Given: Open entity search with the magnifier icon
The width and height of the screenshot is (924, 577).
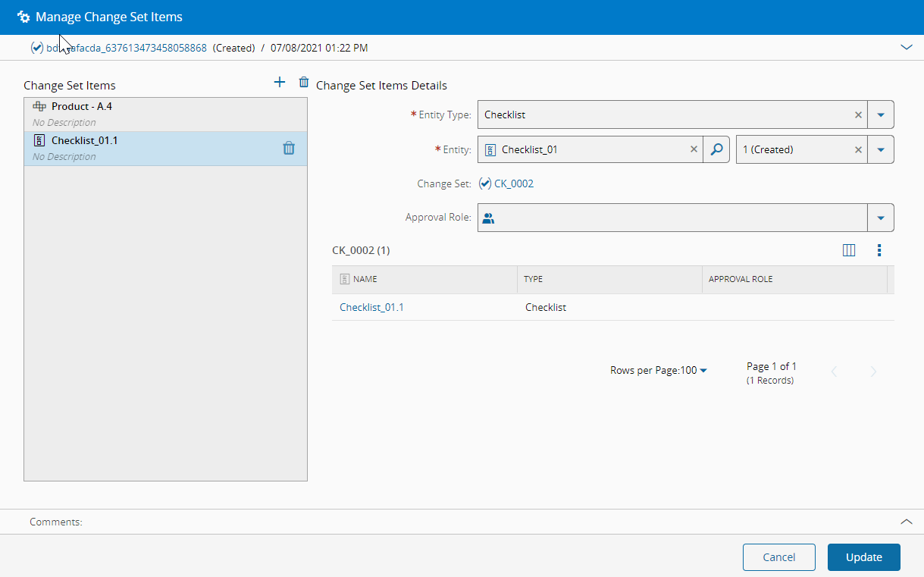Looking at the screenshot, I should coord(716,149).
